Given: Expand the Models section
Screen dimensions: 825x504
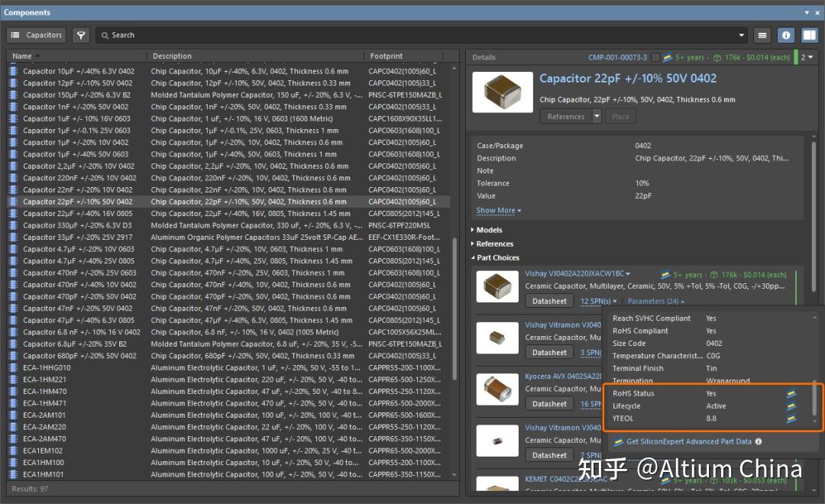Looking at the screenshot, I should click(x=487, y=230).
